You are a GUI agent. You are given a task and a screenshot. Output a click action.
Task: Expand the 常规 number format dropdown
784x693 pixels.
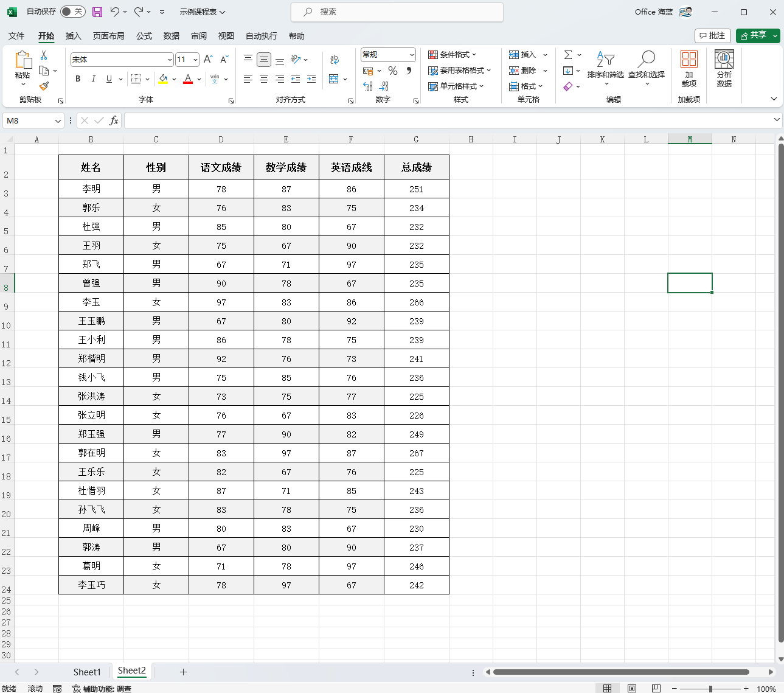tap(412, 55)
